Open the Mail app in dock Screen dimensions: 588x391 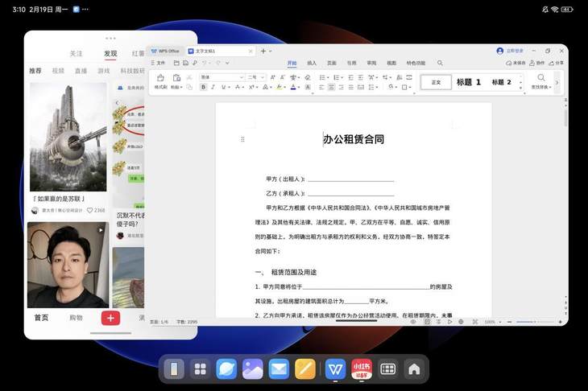(x=279, y=369)
